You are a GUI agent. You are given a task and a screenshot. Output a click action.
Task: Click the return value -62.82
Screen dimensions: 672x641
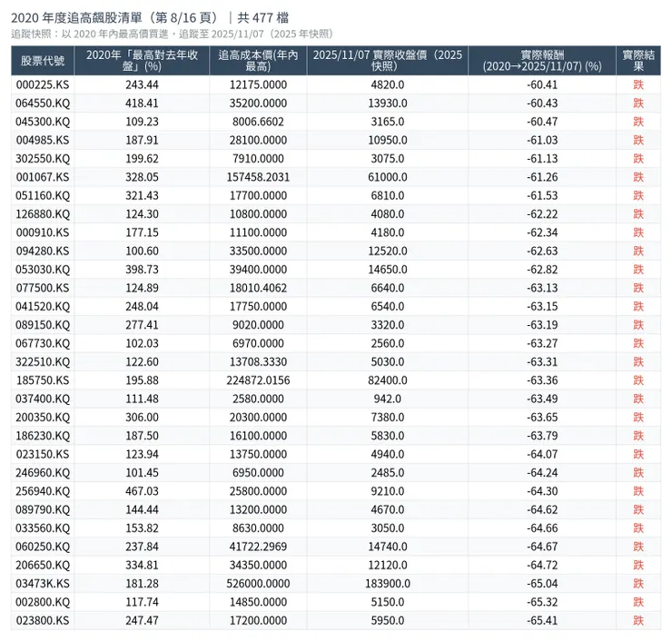coord(542,270)
